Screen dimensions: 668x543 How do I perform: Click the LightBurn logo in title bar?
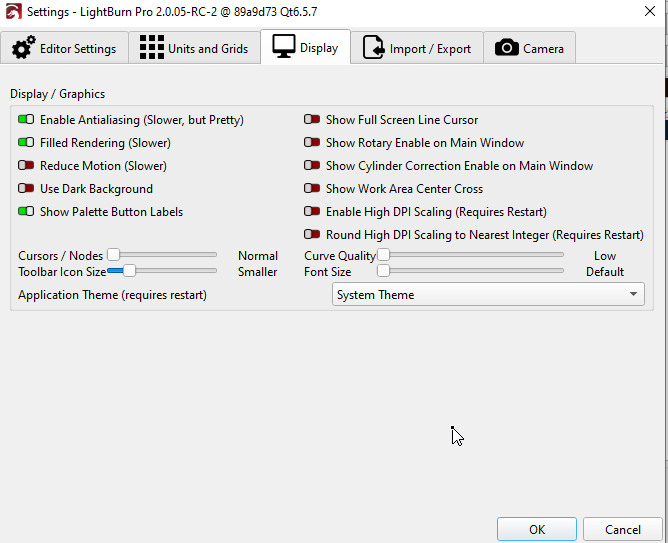14,11
